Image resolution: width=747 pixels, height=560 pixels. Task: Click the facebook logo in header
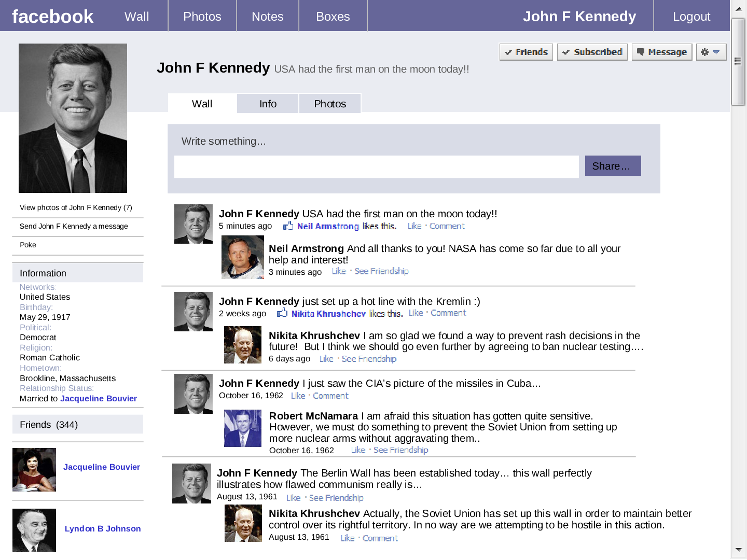(x=53, y=17)
